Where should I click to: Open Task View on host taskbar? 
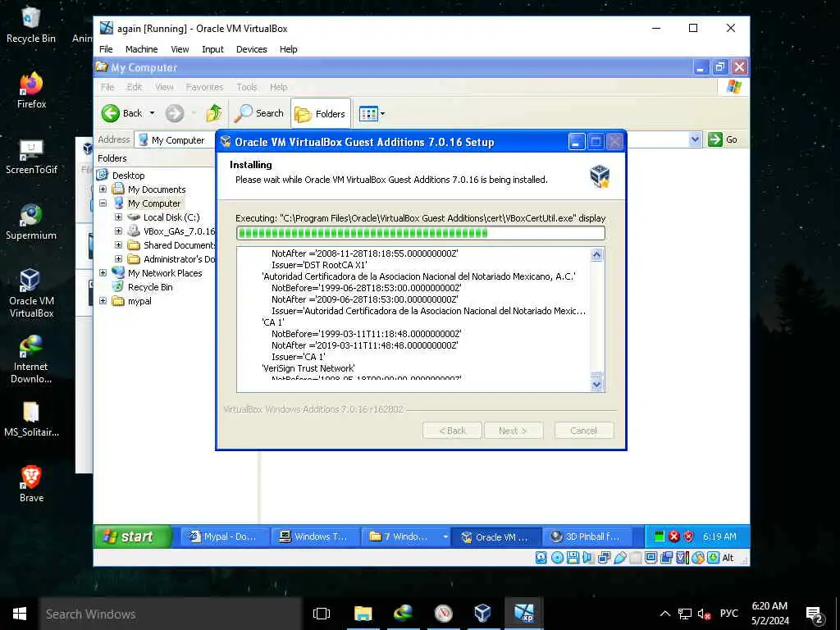322,614
